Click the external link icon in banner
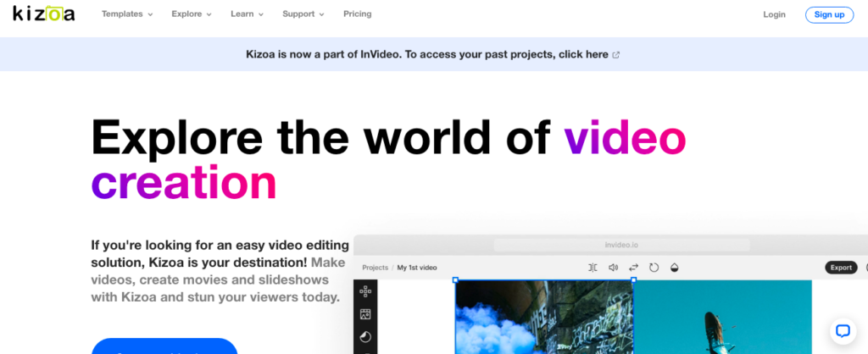868x354 pixels. [x=616, y=55]
